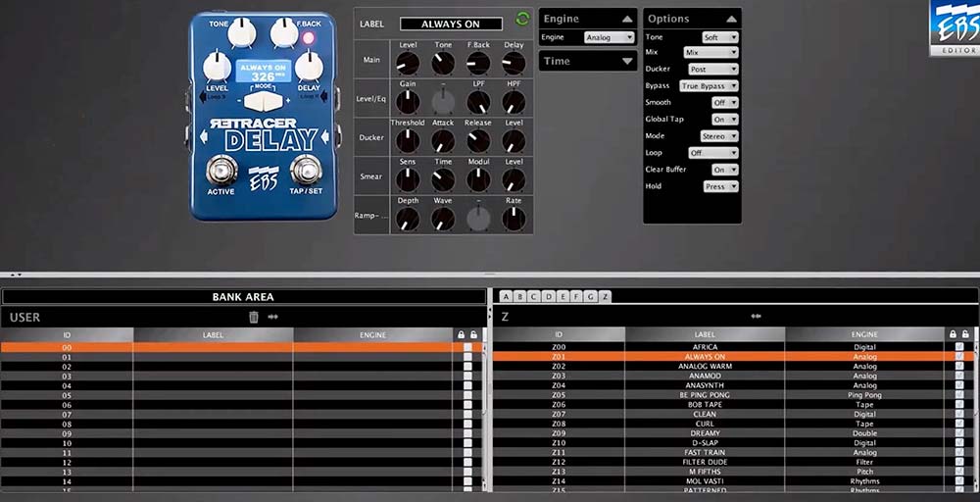980x502 pixels.
Task: Click the EBS Editor logo
Action: (955, 28)
